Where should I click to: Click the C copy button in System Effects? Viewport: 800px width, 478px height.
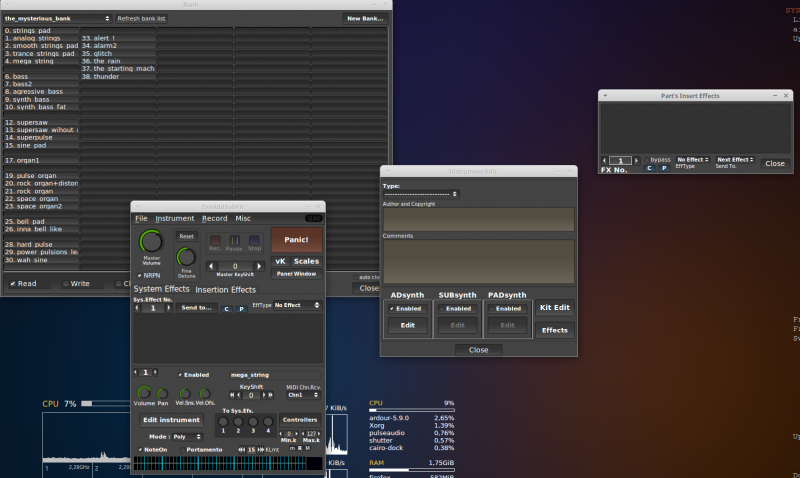pos(226,307)
